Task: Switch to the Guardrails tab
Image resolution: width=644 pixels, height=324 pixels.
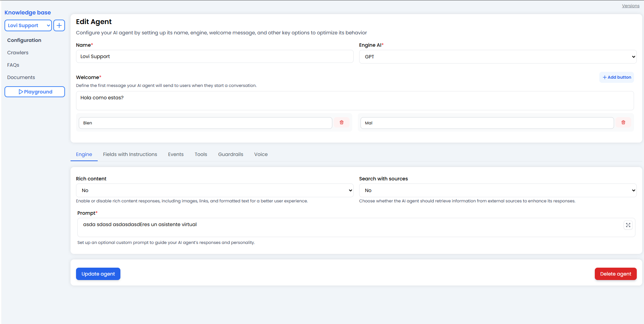Action: (x=230, y=154)
